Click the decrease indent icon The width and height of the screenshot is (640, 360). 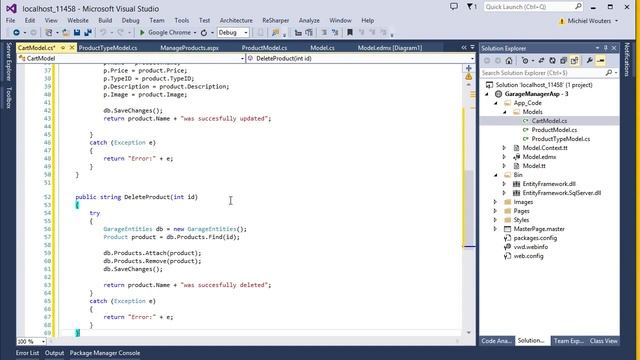point(298,32)
